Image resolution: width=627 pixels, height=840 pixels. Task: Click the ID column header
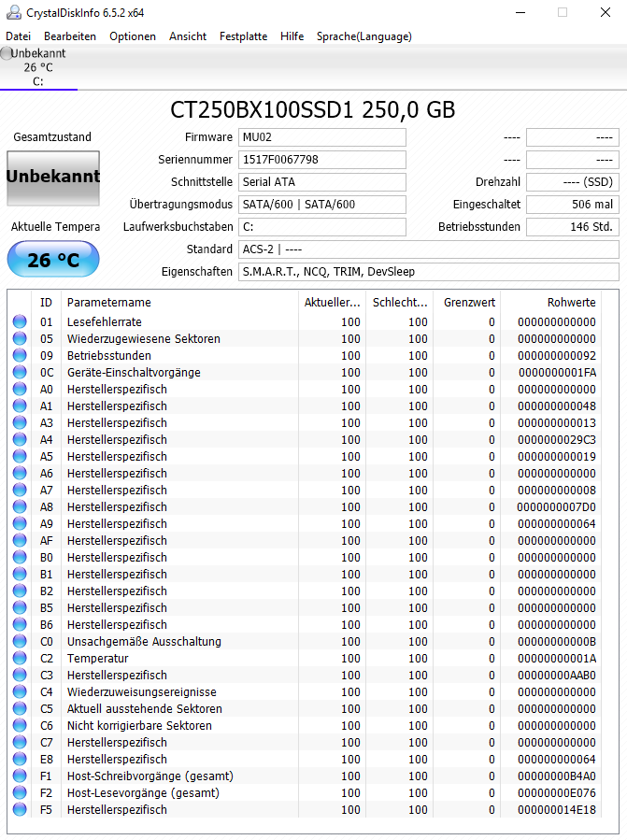click(47, 302)
